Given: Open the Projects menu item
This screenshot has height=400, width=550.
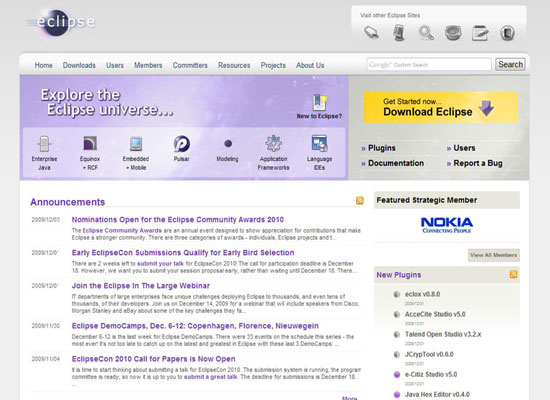Looking at the screenshot, I should pos(273,65).
